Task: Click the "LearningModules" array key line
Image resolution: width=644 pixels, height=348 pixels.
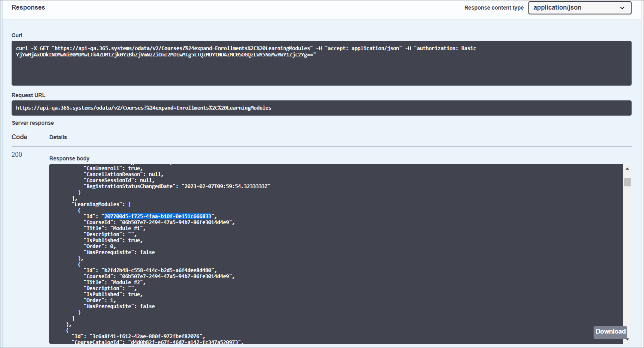Action: pos(101,204)
